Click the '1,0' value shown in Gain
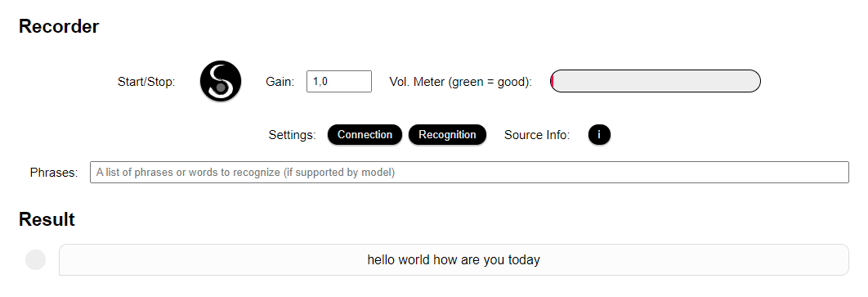 click(320, 82)
